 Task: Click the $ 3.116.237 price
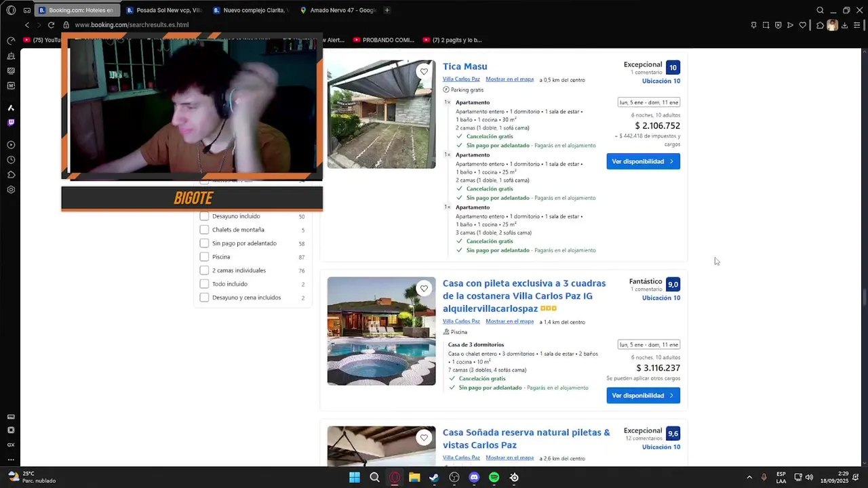[x=658, y=368]
